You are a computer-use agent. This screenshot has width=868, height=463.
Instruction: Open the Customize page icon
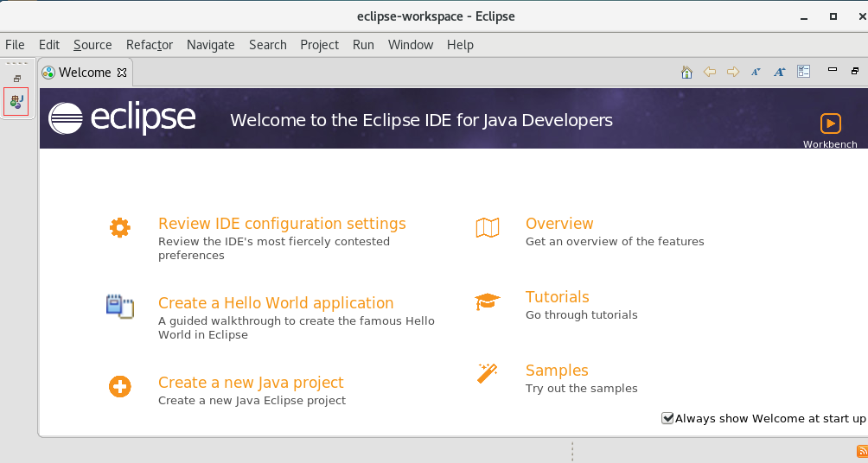tap(803, 73)
